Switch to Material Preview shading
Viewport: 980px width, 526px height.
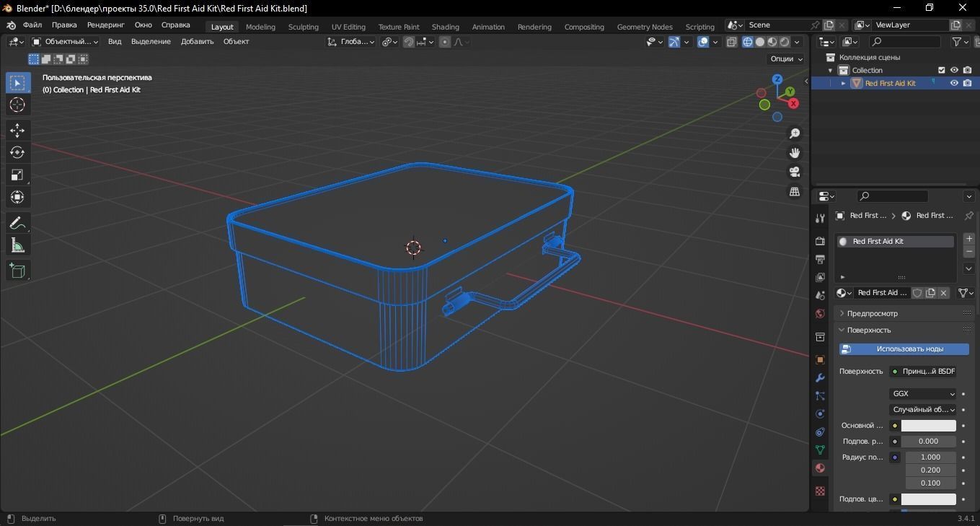(772, 42)
